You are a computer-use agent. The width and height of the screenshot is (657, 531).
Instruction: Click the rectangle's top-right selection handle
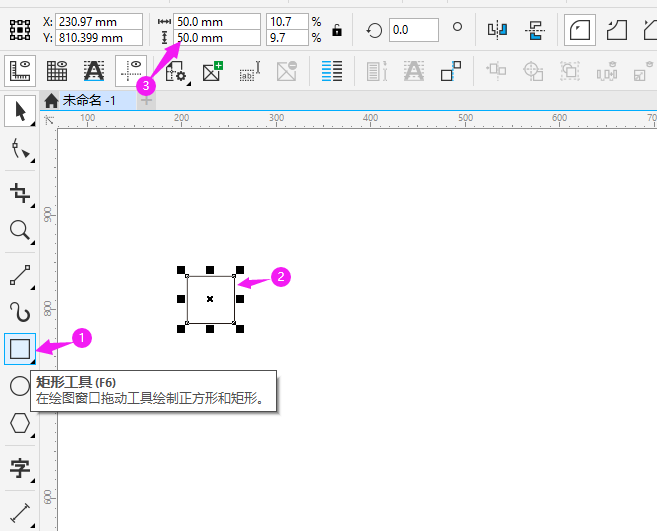[x=240, y=269]
